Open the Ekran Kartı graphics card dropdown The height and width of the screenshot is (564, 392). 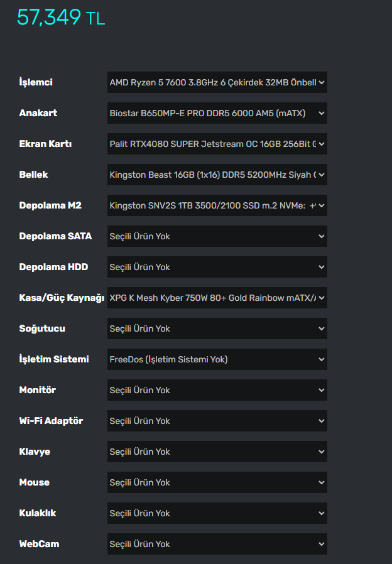pos(217,144)
